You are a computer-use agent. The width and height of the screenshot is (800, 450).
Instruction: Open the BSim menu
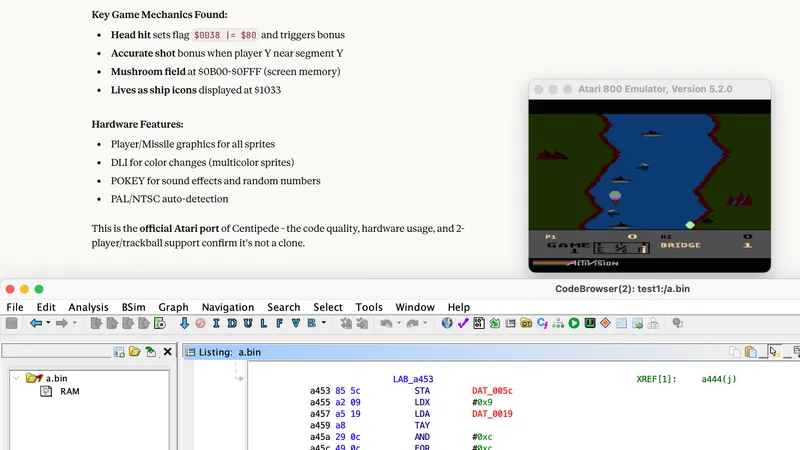(134, 307)
